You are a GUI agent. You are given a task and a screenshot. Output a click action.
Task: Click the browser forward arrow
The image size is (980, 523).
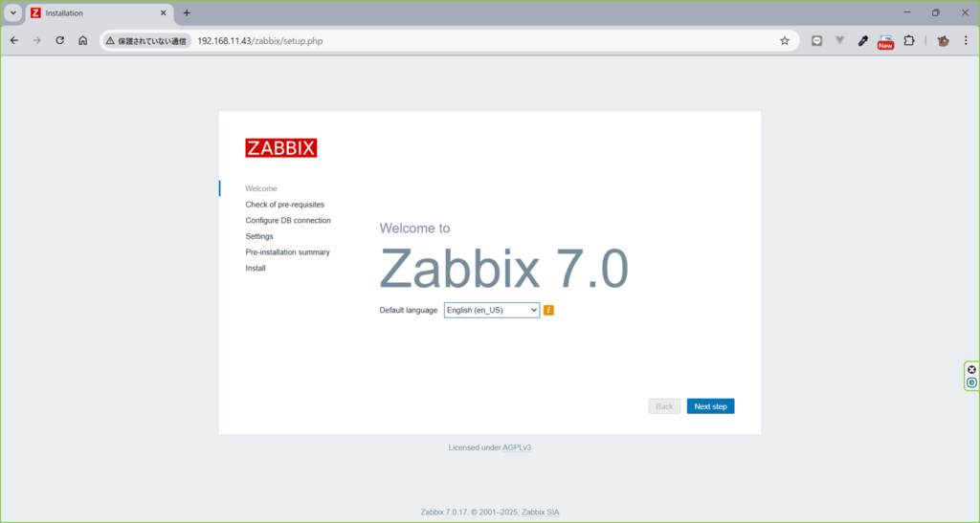37,40
